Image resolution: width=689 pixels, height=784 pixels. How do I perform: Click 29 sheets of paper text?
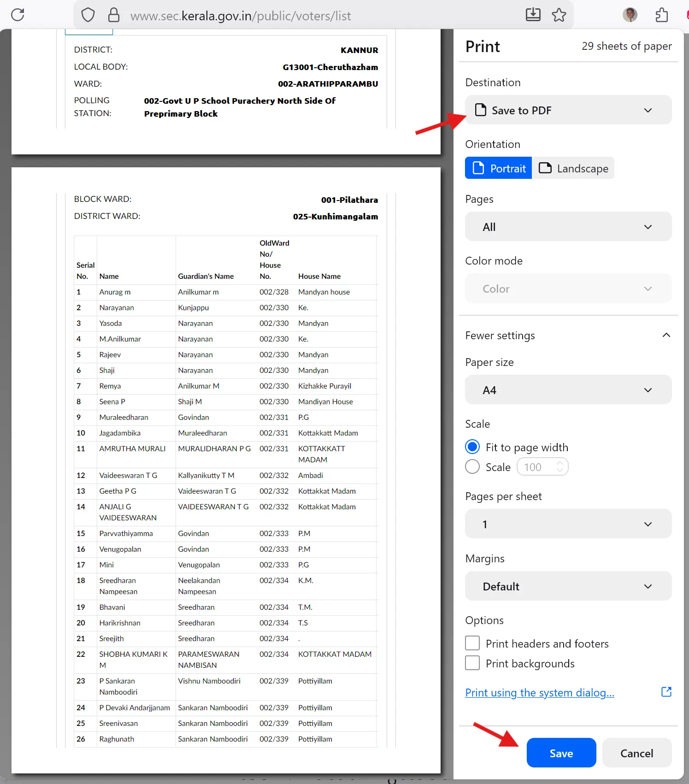(627, 46)
